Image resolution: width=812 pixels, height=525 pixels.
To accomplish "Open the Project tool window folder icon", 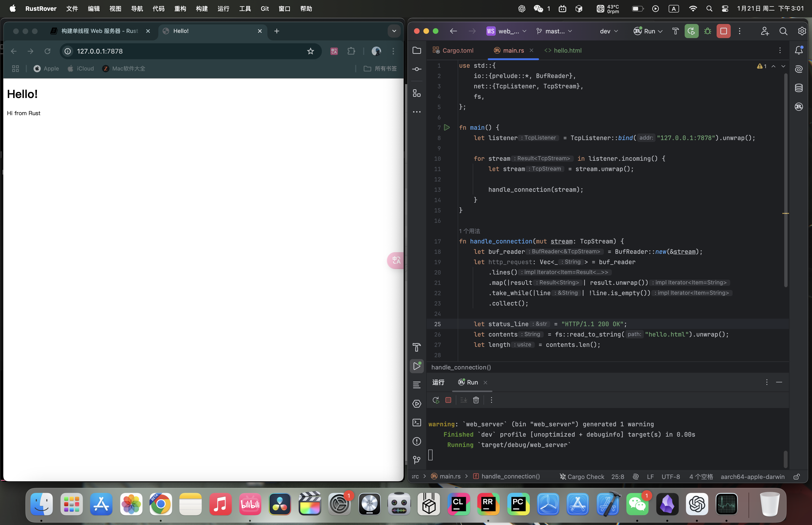I will coord(417,51).
